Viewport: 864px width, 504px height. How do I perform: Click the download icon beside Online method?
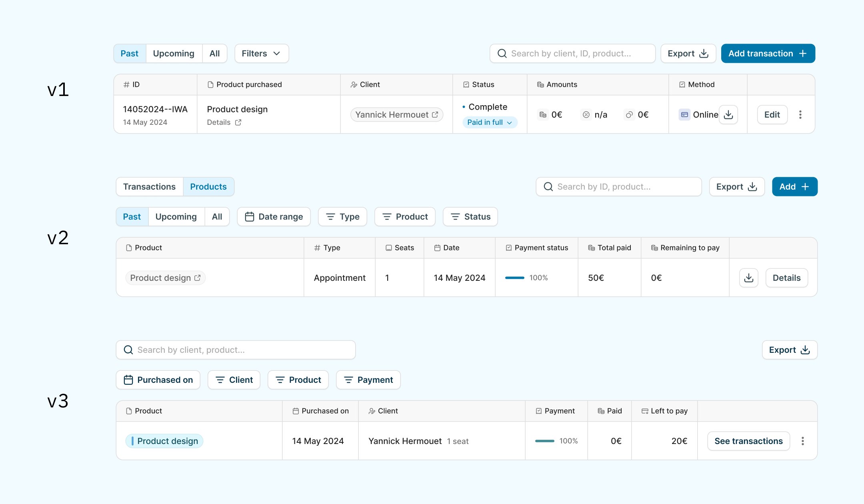click(x=728, y=115)
